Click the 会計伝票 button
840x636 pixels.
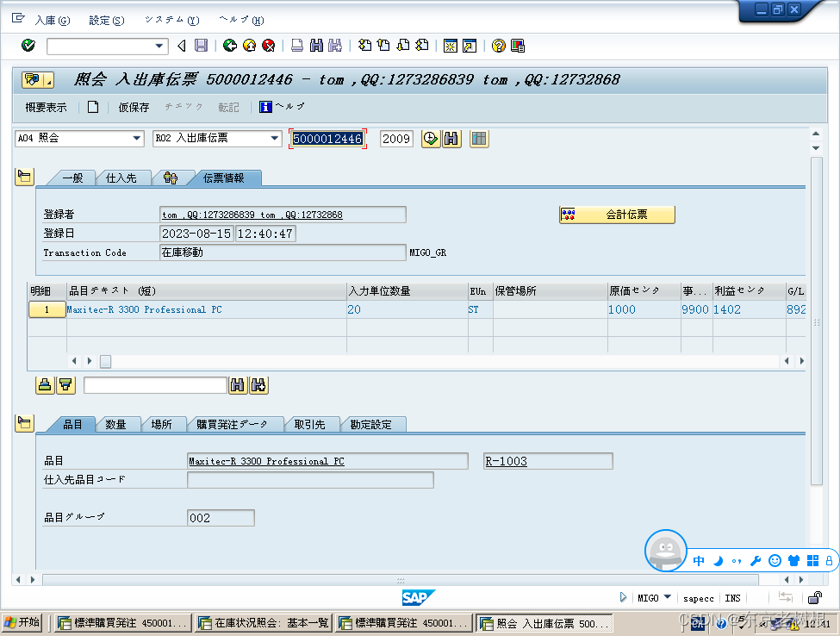point(617,215)
